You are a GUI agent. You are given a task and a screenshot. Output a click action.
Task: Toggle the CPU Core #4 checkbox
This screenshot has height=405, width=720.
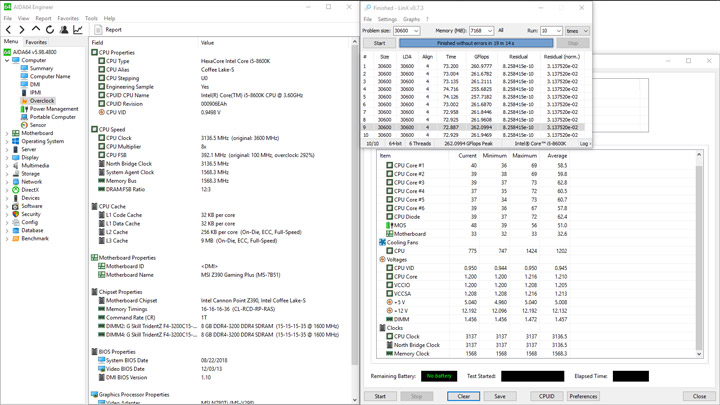[x=389, y=191]
